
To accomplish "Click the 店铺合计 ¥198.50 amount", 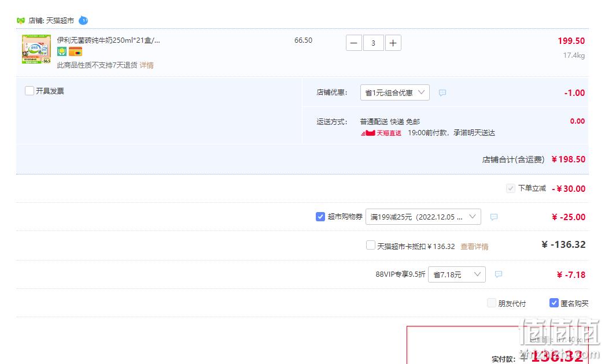I will pos(569,159).
